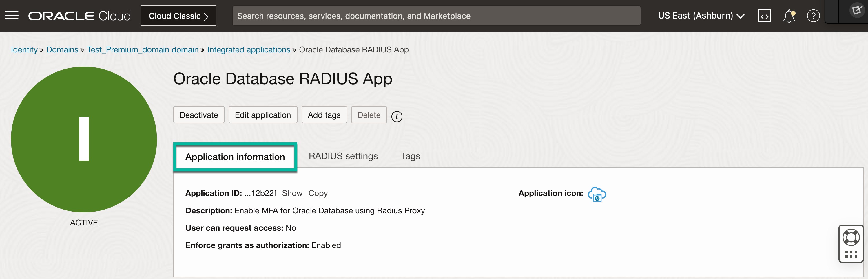Show the full Application ID
Screen dimensions: 868x279
click(292, 193)
